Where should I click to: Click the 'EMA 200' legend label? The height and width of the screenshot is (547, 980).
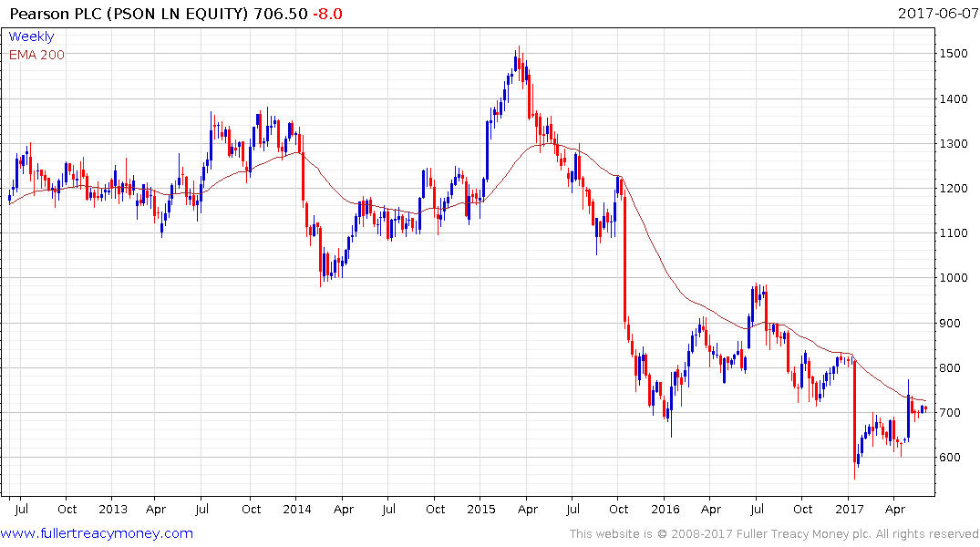pos(36,55)
